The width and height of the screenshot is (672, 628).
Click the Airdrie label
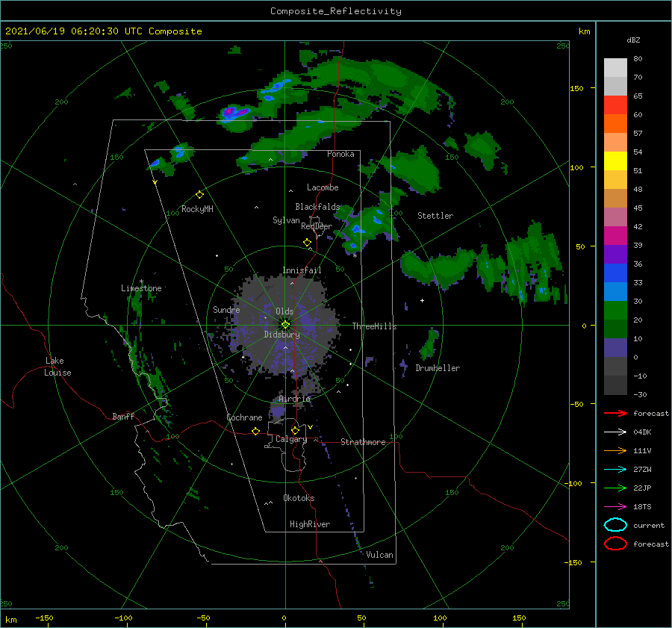[294, 399]
